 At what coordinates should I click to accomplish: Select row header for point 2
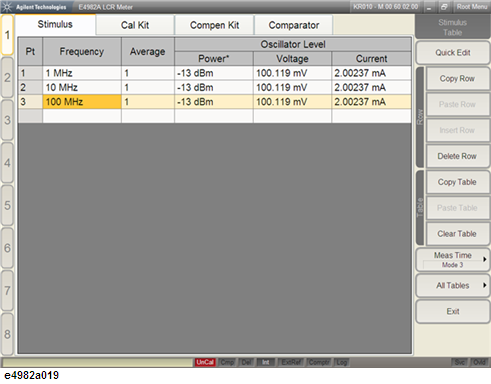pyautogui.click(x=30, y=87)
